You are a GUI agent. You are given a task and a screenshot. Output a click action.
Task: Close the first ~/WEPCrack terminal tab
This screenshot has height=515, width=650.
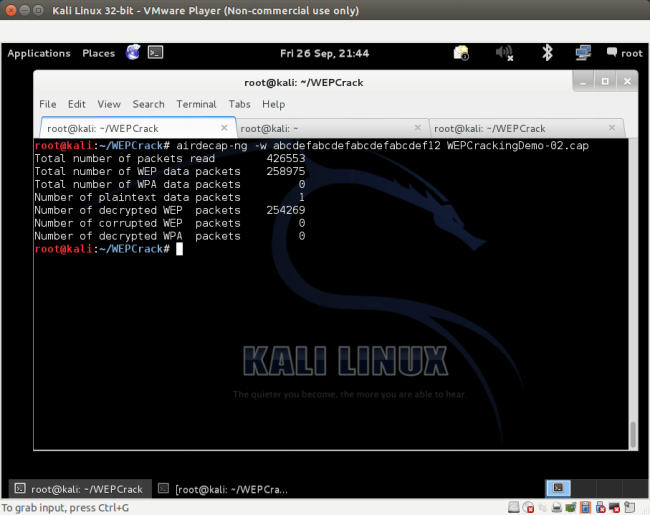[225, 128]
